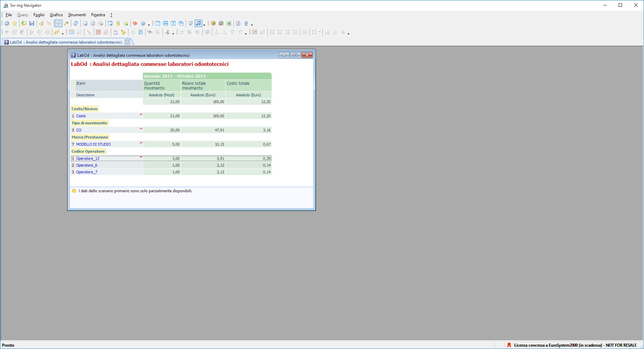Click the new chart icon with sun
Screen dimensions: 644x349
[255, 32]
